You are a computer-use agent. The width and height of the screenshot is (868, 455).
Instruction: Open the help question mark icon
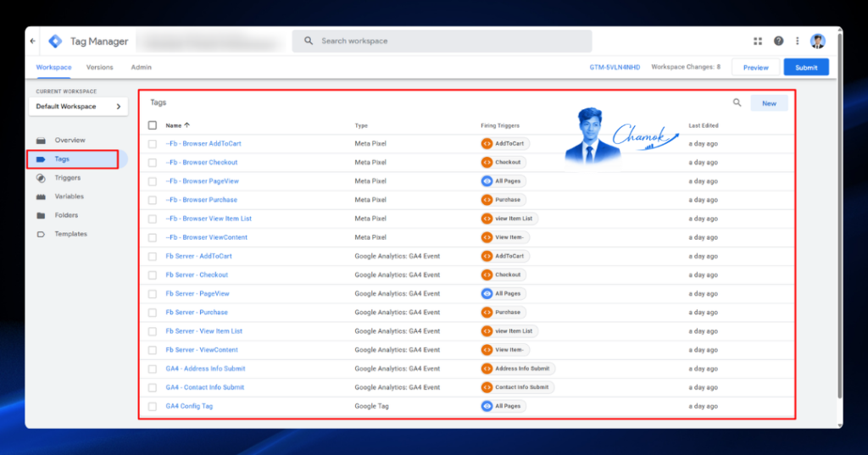(778, 41)
